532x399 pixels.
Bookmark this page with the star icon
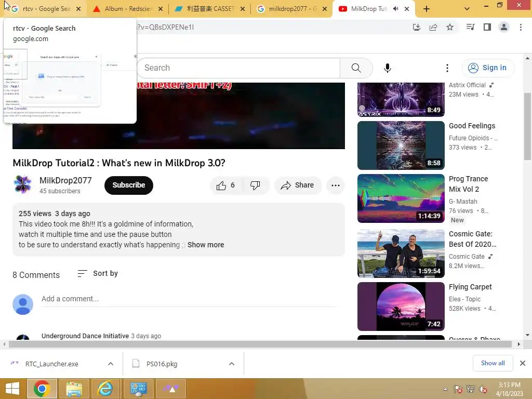tap(450, 27)
